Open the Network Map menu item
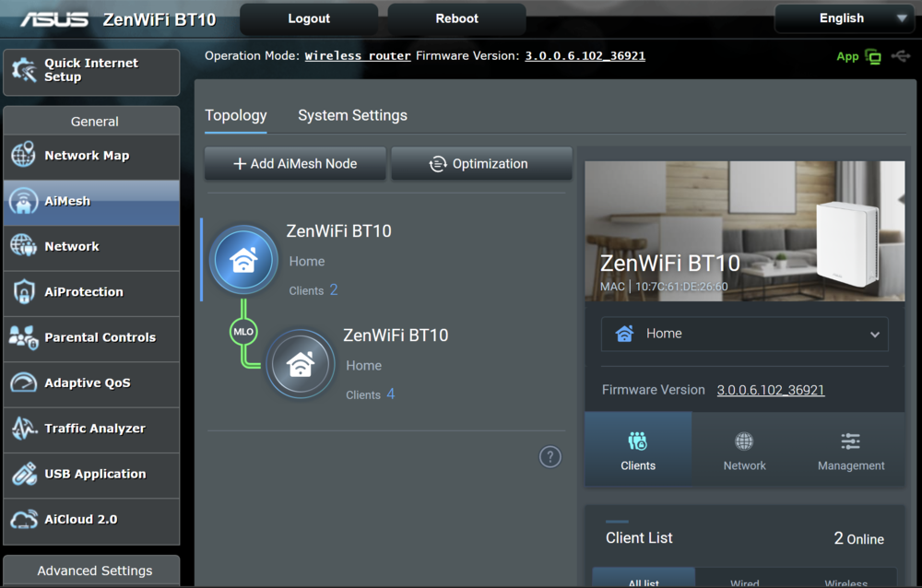Image resolution: width=922 pixels, height=588 pixels. point(91,156)
